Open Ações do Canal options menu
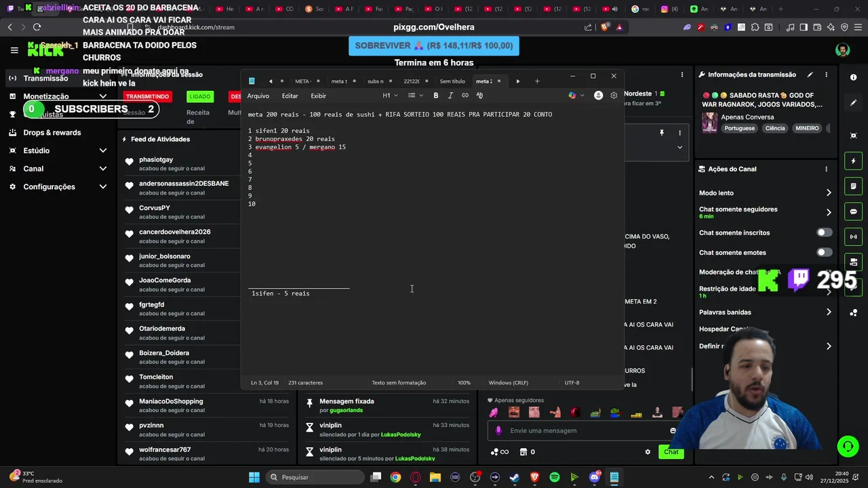Image resolution: width=868 pixels, height=488 pixels. point(826,169)
